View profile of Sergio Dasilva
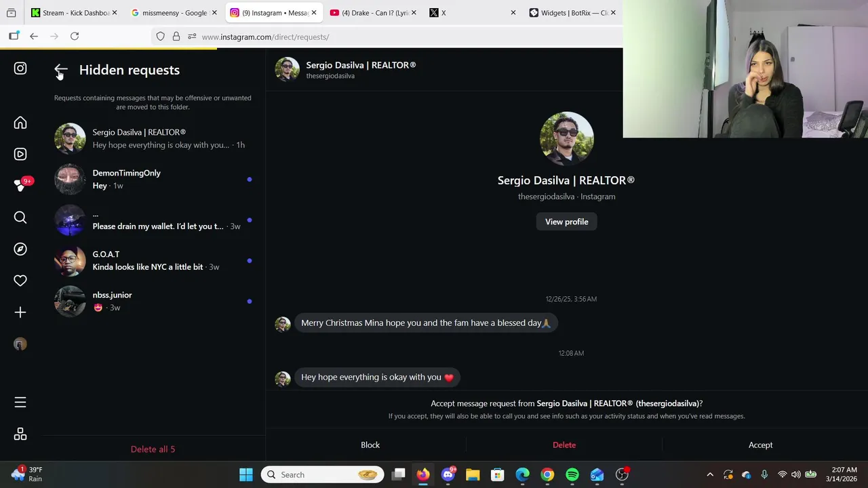Image resolution: width=868 pixels, height=488 pixels. [x=566, y=222]
